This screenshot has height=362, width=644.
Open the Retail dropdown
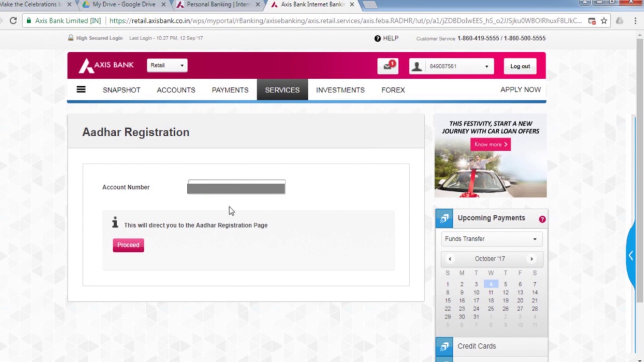(167, 65)
